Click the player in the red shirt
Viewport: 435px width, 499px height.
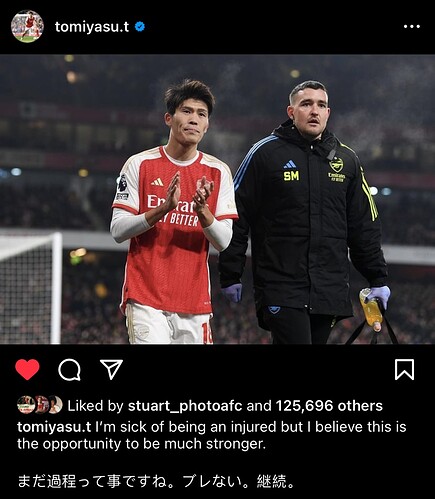pyautogui.click(x=173, y=213)
